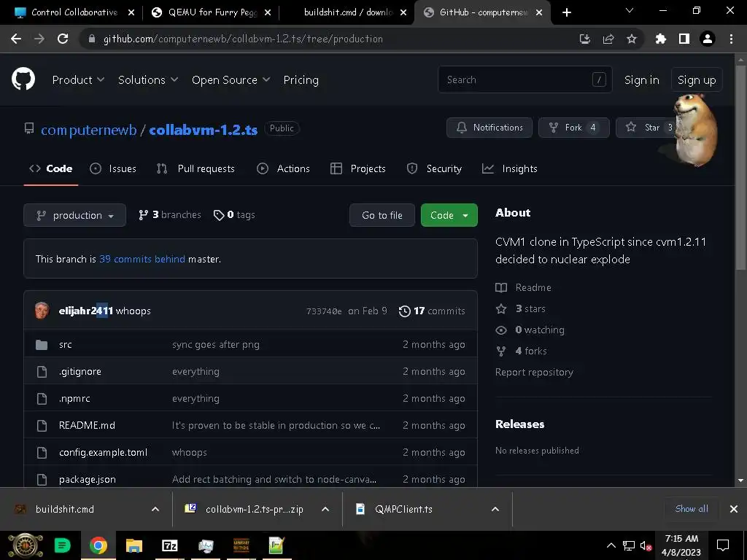
Task: Click the Sign up button
Action: tap(697, 80)
